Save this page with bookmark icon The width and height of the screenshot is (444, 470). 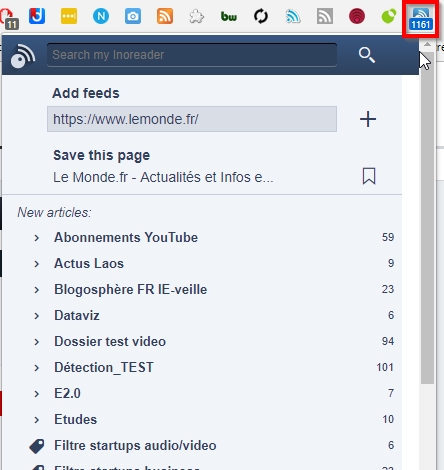(369, 176)
